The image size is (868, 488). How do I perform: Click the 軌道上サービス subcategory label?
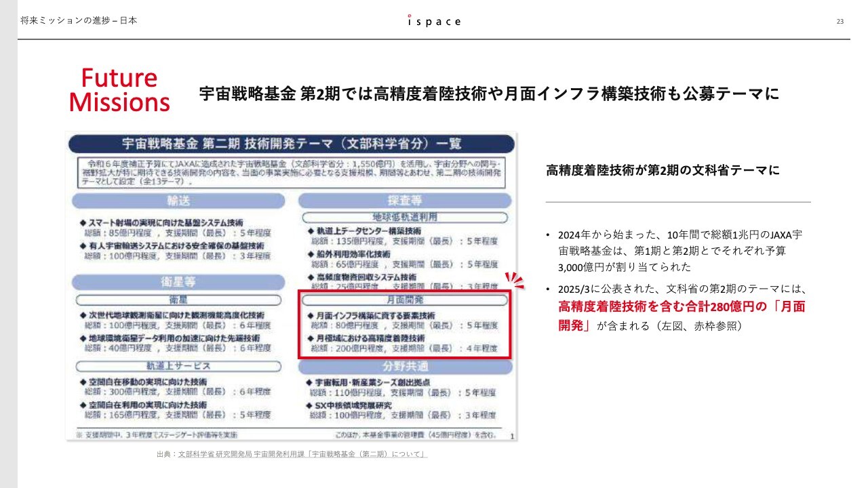click(x=178, y=365)
